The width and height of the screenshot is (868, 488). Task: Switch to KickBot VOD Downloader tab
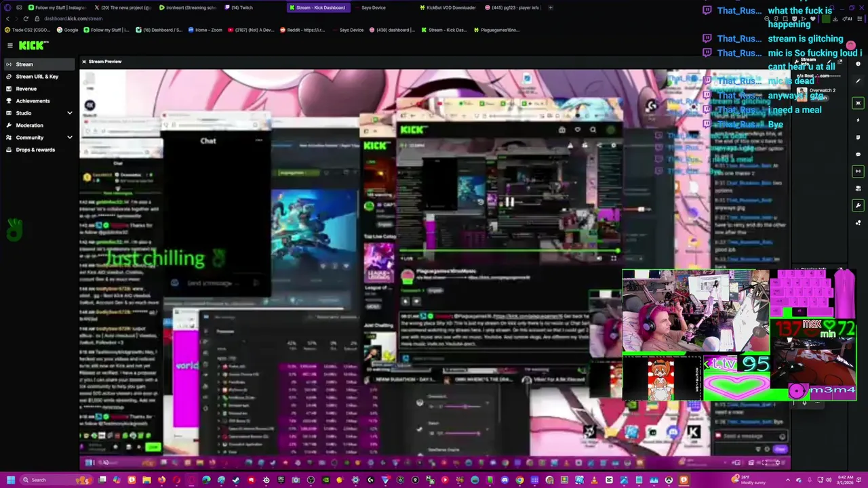(x=448, y=7)
